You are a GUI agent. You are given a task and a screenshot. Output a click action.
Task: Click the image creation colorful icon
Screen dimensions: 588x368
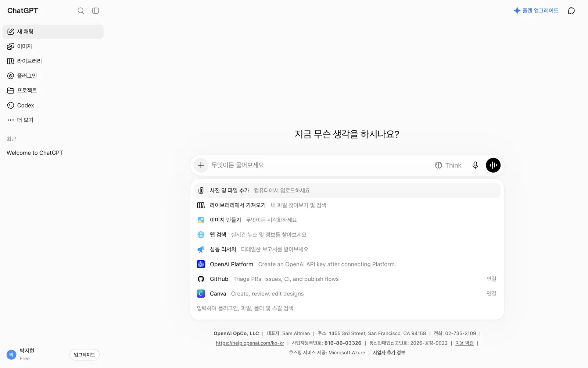pyautogui.click(x=201, y=220)
